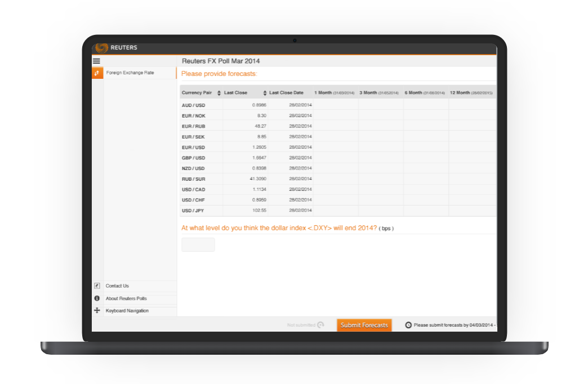Viewport: 588px width, 384px height.
Task: Click the Reuters logo
Action: 116,48
